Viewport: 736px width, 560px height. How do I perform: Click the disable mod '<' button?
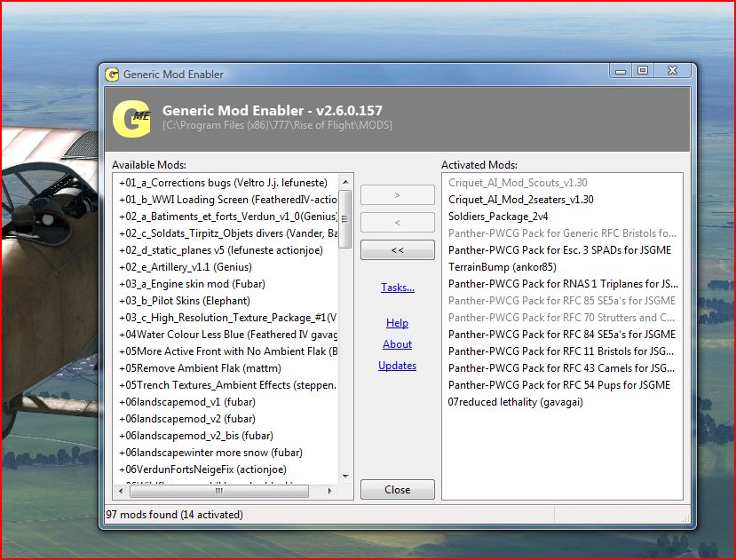click(397, 223)
